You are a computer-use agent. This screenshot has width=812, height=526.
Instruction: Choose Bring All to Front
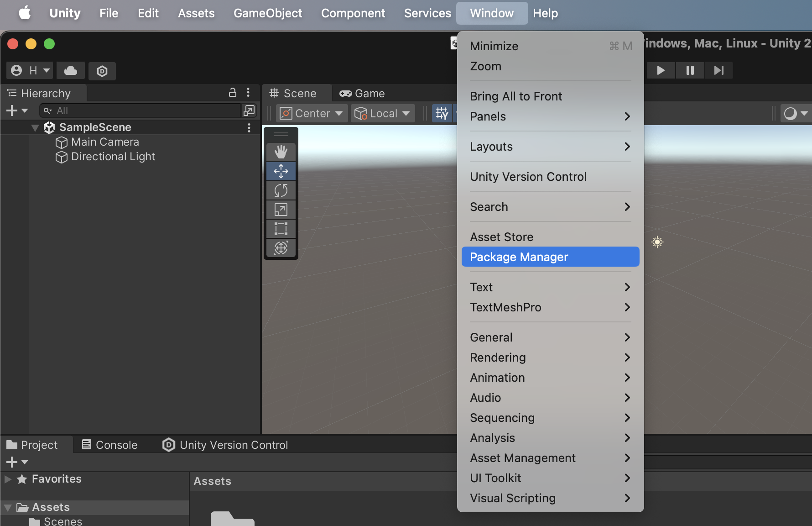(551, 96)
